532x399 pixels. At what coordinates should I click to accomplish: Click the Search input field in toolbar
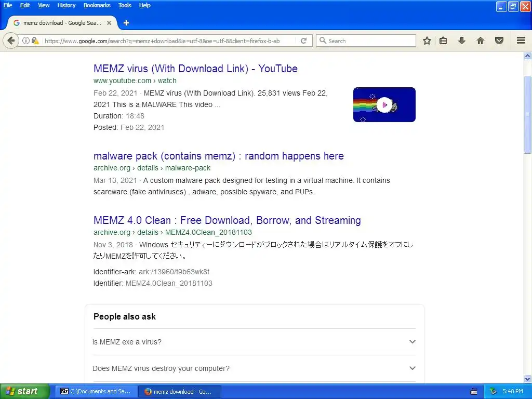(366, 41)
